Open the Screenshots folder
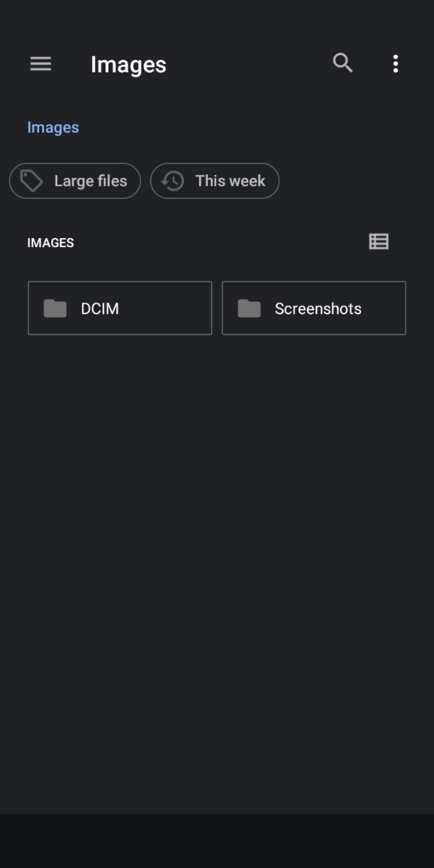 click(x=314, y=307)
